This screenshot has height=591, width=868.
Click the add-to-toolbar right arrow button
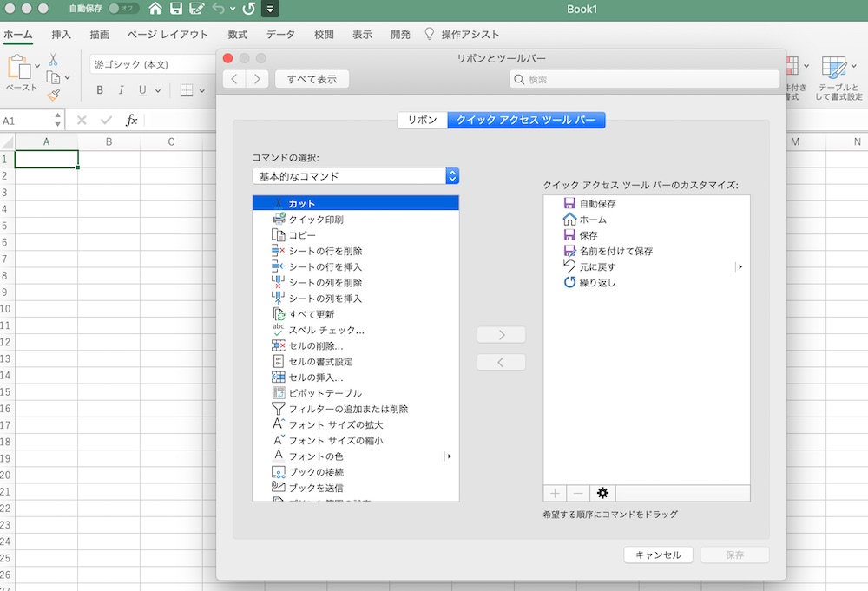click(x=501, y=335)
